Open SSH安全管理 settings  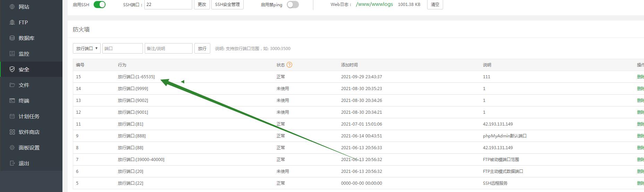227,5
